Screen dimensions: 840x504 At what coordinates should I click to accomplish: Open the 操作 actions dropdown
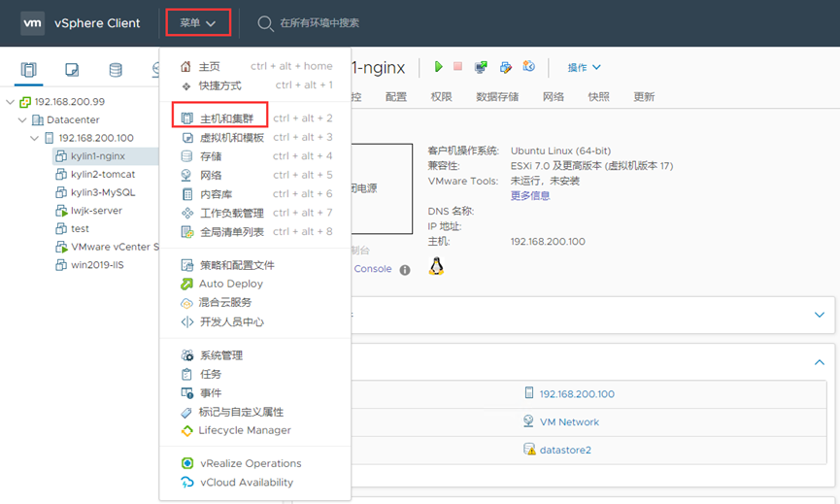pyautogui.click(x=584, y=67)
